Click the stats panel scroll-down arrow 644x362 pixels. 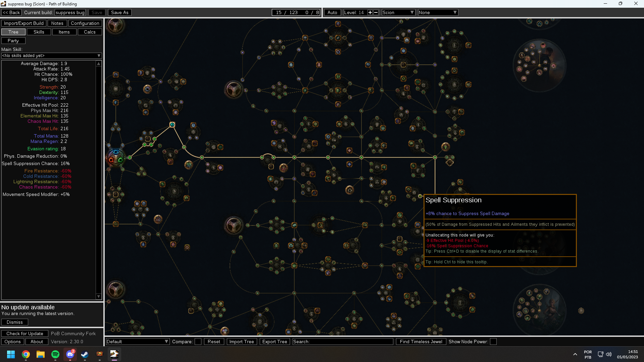pyautogui.click(x=99, y=297)
